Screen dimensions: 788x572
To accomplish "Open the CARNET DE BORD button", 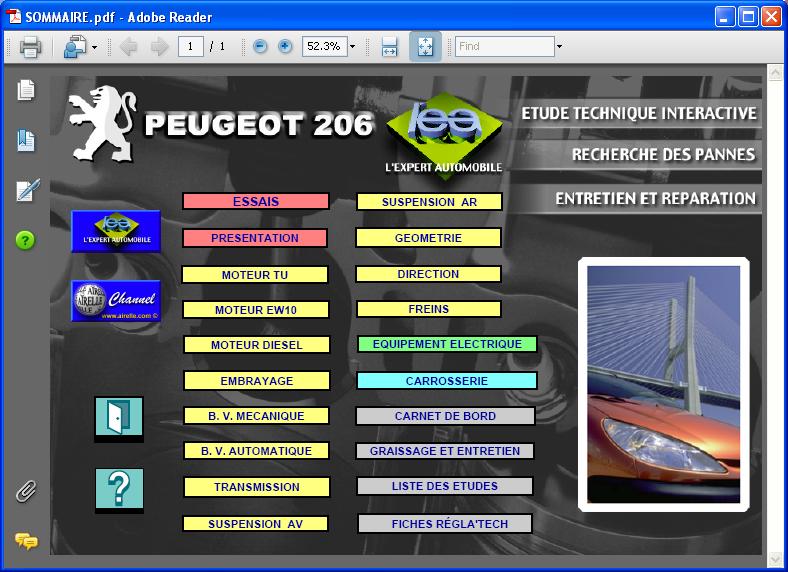I will [x=445, y=416].
